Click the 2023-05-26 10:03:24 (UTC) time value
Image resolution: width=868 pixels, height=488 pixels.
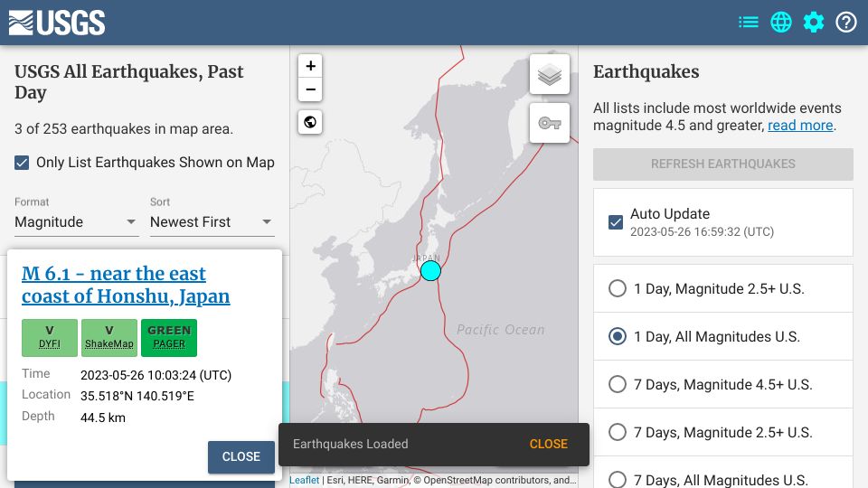click(156, 375)
